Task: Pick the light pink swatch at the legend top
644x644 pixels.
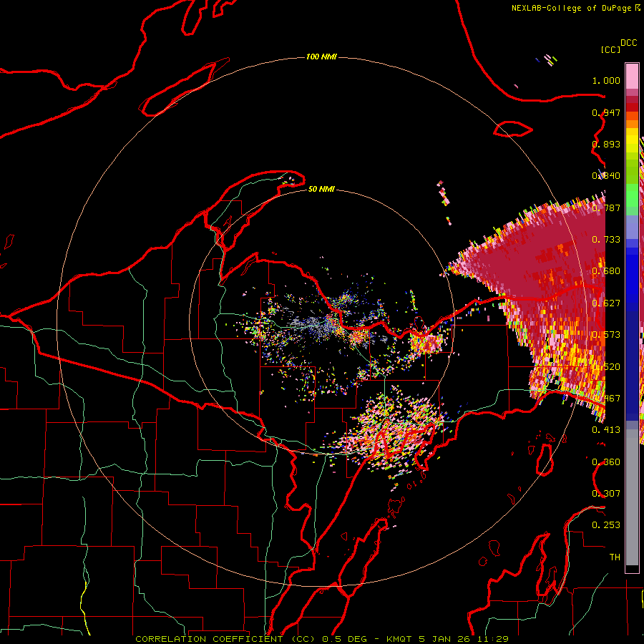Action: (632, 77)
